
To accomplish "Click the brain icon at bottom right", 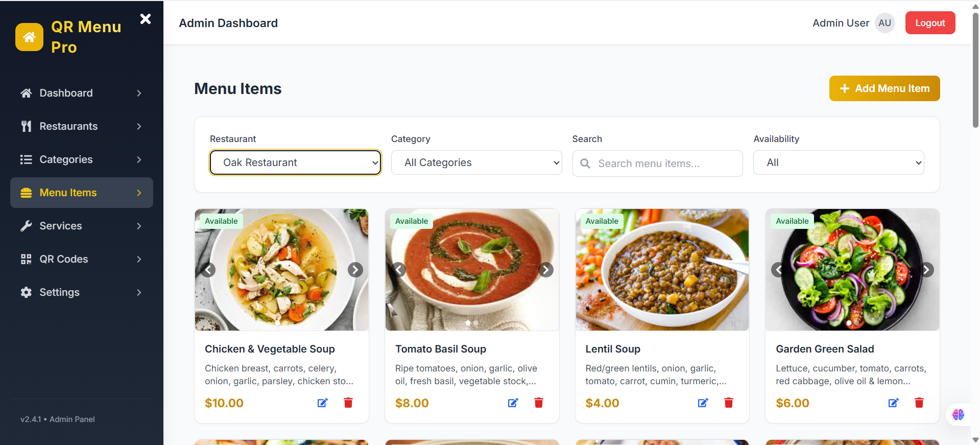I will pos(959,415).
